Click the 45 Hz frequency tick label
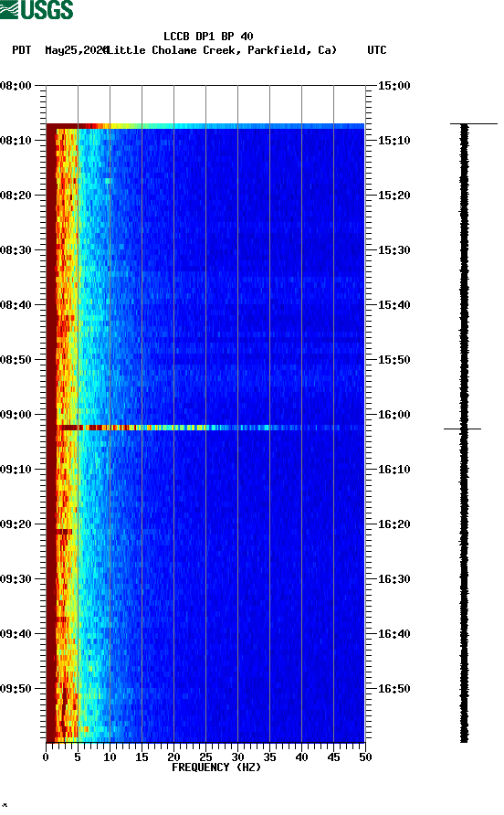This screenshot has height=815, width=504. (333, 757)
